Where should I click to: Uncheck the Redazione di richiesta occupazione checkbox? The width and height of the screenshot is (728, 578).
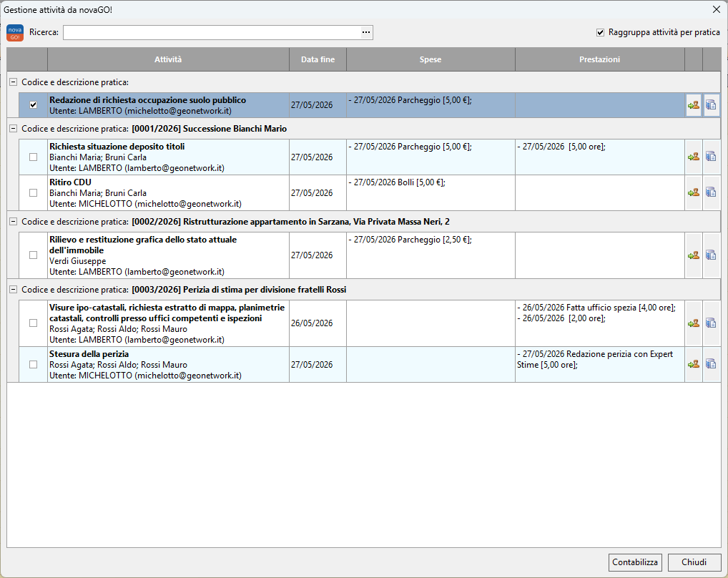pos(33,105)
